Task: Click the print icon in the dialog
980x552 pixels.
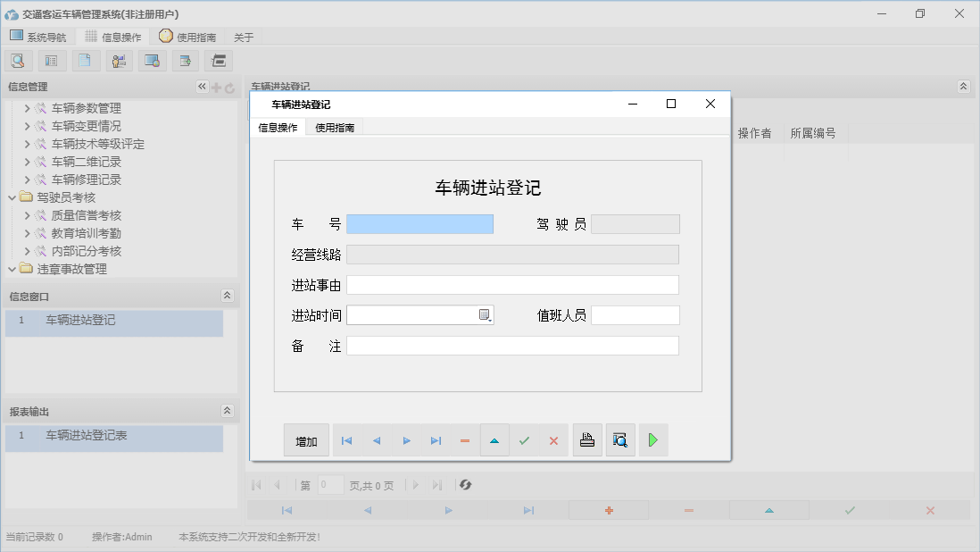Action: (587, 439)
